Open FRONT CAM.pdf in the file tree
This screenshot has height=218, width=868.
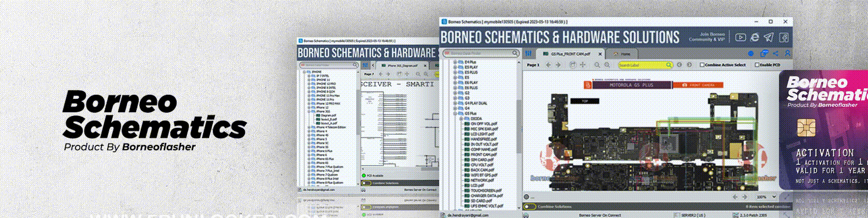tap(483, 154)
